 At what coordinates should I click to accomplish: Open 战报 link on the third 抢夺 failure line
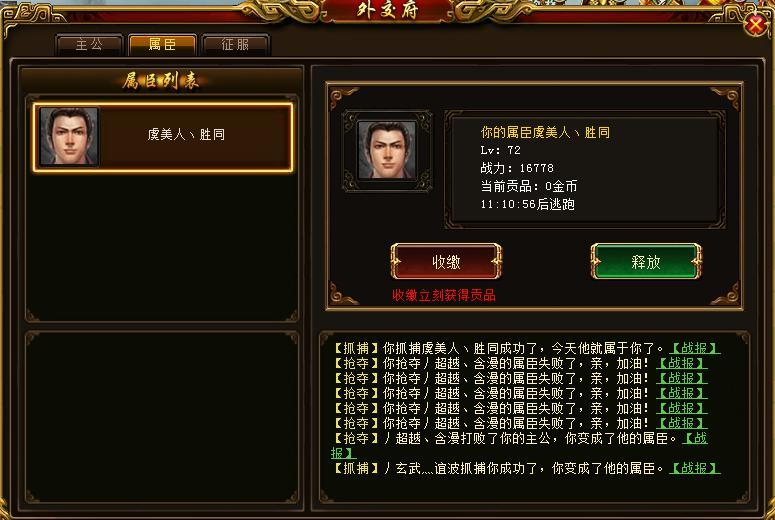pyautogui.click(x=682, y=393)
